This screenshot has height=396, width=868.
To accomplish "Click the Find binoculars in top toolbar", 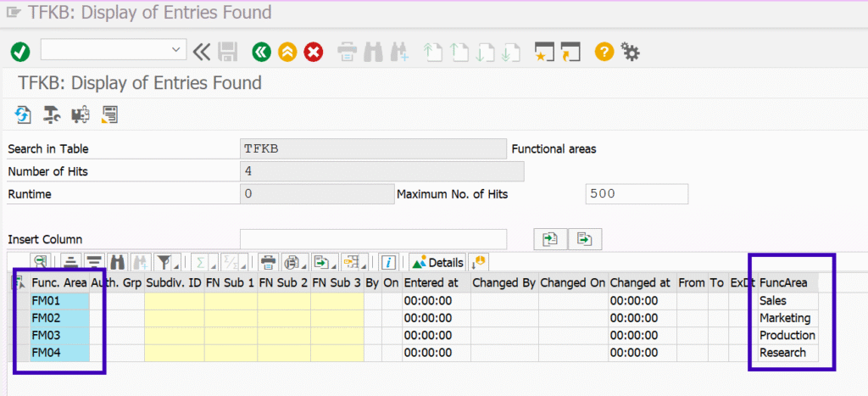I will 373,53.
